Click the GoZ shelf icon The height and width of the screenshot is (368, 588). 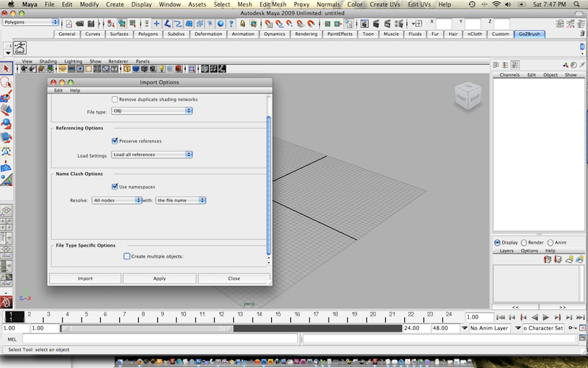pos(20,48)
